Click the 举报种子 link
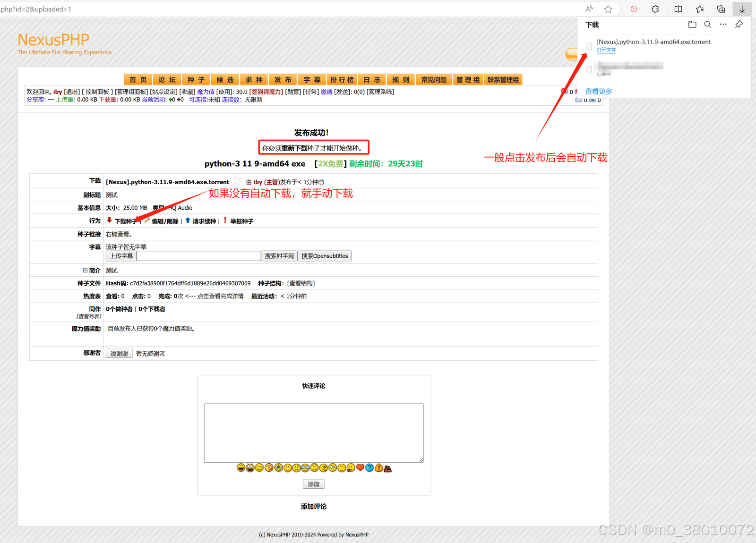 coord(242,221)
